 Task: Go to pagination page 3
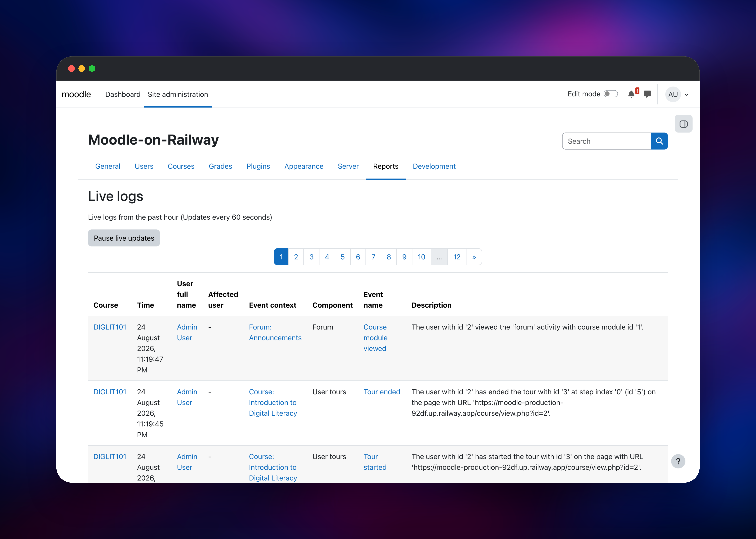[x=311, y=257]
